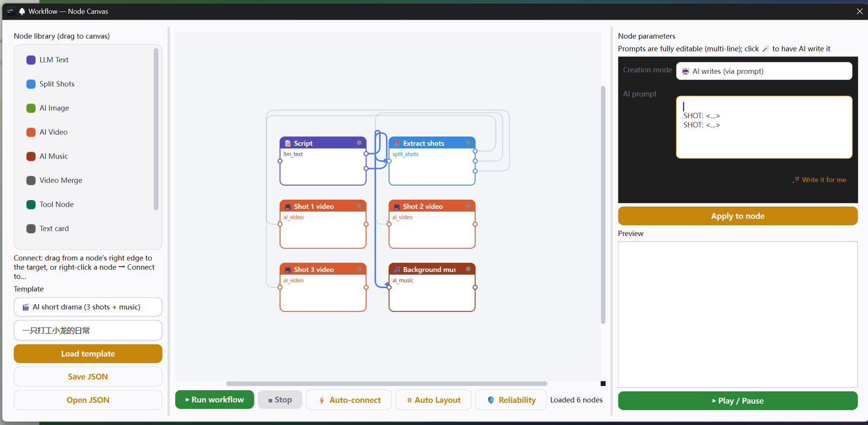Click the Script node document icon
The height and width of the screenshot is (425, 868).
click(x=288, y=143)
